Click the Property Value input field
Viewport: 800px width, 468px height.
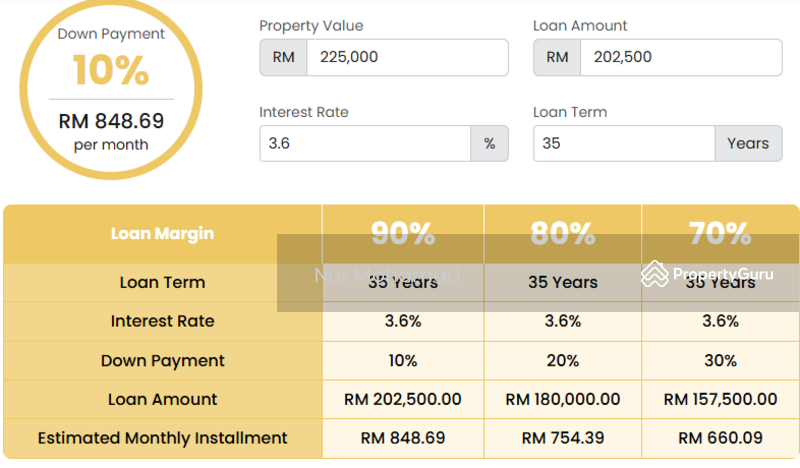point(407,57)
